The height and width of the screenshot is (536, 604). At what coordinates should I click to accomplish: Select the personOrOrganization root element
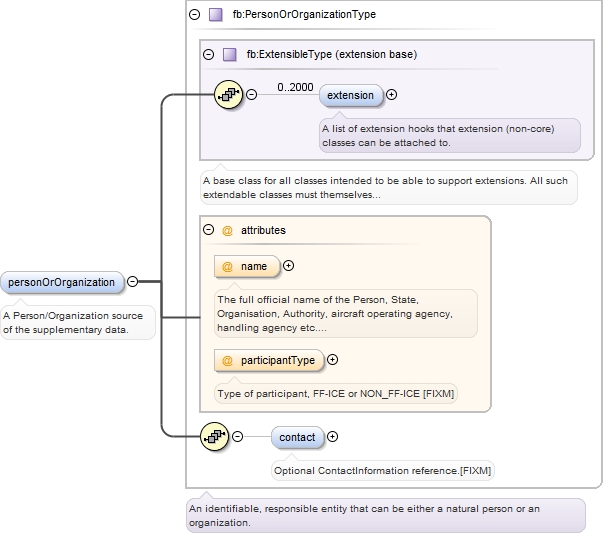click(62, 282)
